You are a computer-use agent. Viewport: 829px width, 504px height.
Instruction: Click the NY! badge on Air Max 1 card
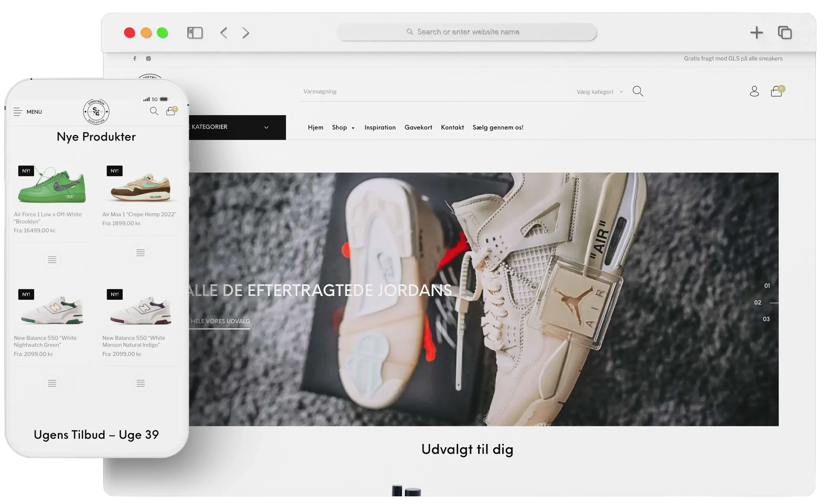tap(115, 171)
